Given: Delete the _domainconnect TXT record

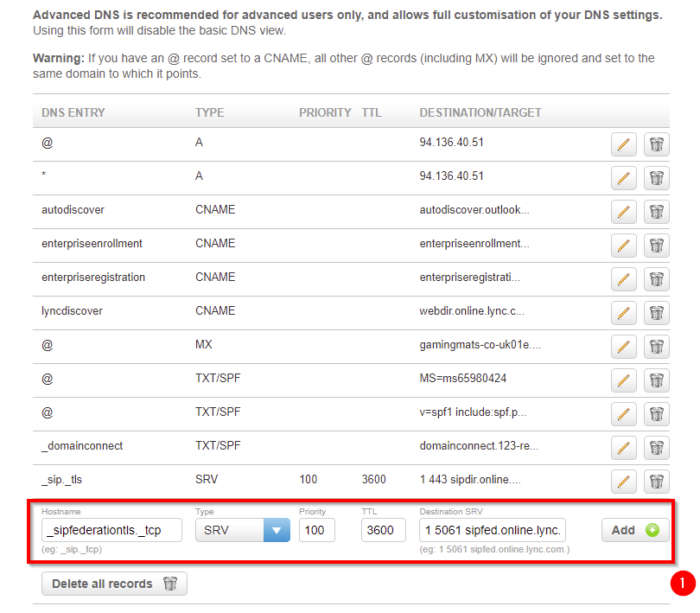Looking at the screenshot, I should click(x=656, y=448).
